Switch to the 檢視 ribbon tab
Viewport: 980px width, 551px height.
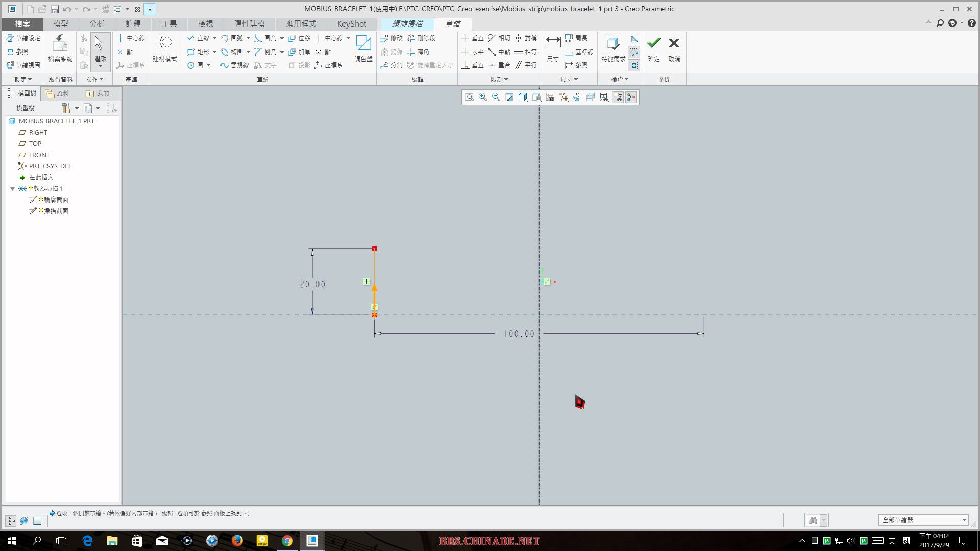[x=206, y=24]
